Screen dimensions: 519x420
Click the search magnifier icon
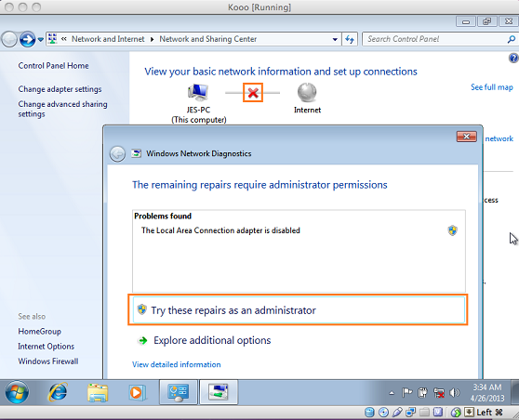[x=511, y=39]
